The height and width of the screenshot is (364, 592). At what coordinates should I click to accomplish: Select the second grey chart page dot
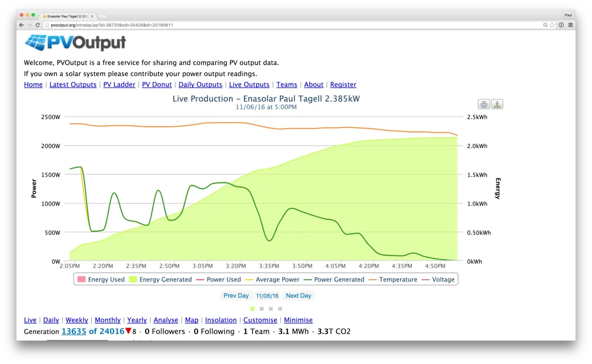click(x=262, y=309)
